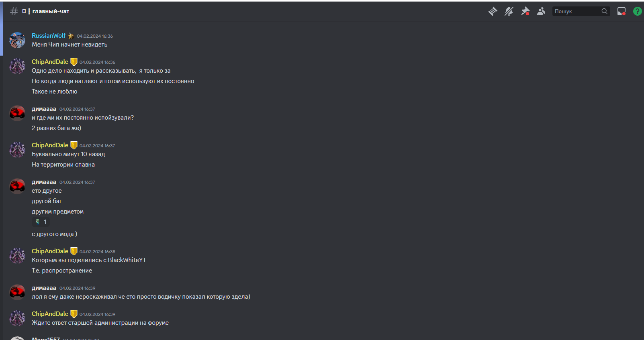Click димаааа's username at 16:39
The height and width of the screenshot is (340, 644).
pyautogui.click(x=44, y=288)
